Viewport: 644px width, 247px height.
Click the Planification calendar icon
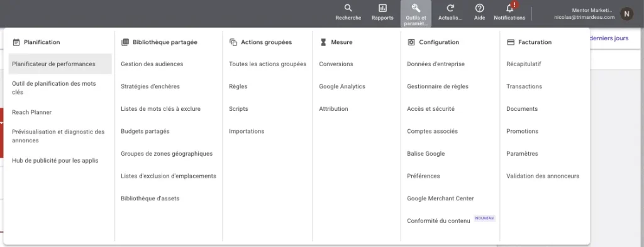tap(16, 42)
